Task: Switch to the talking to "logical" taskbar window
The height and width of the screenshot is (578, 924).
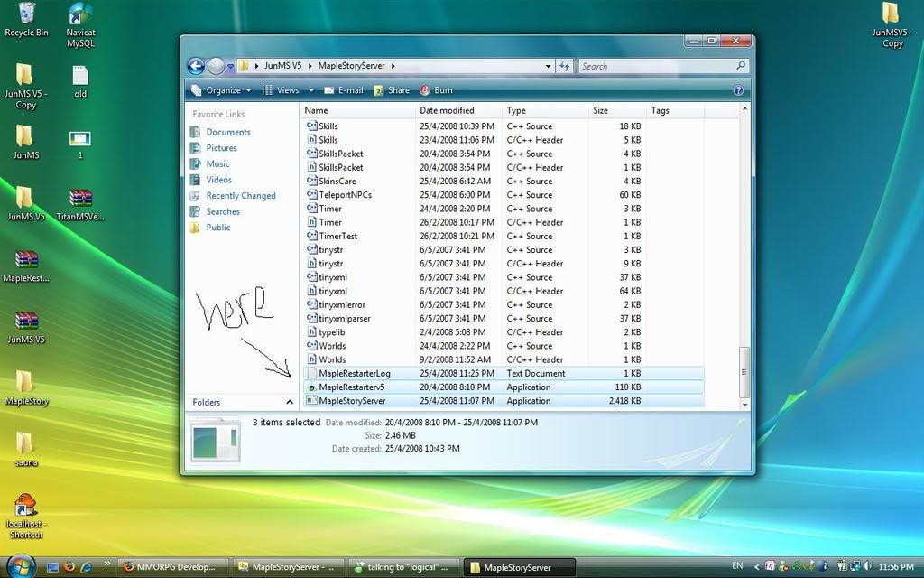Action: [404, 567]
